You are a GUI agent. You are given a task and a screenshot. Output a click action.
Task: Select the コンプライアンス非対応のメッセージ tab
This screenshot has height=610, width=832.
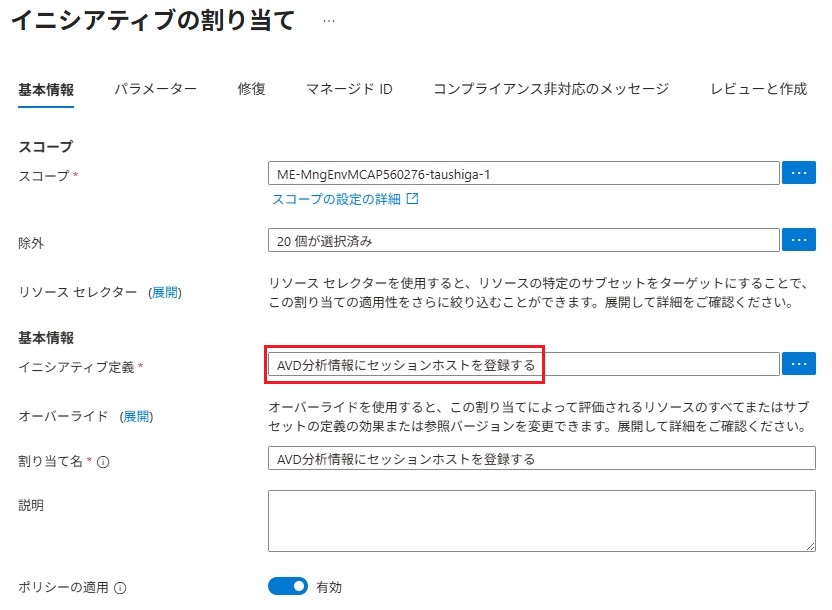click(551, 89)
